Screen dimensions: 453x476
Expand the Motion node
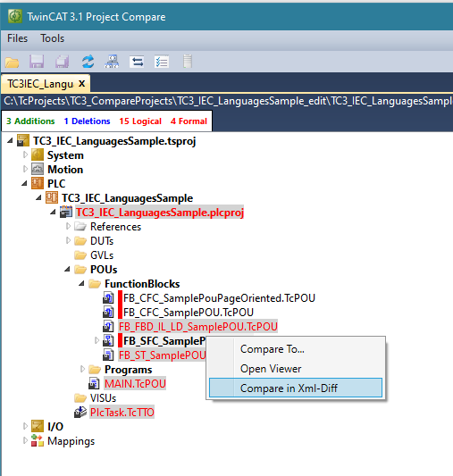25,169
